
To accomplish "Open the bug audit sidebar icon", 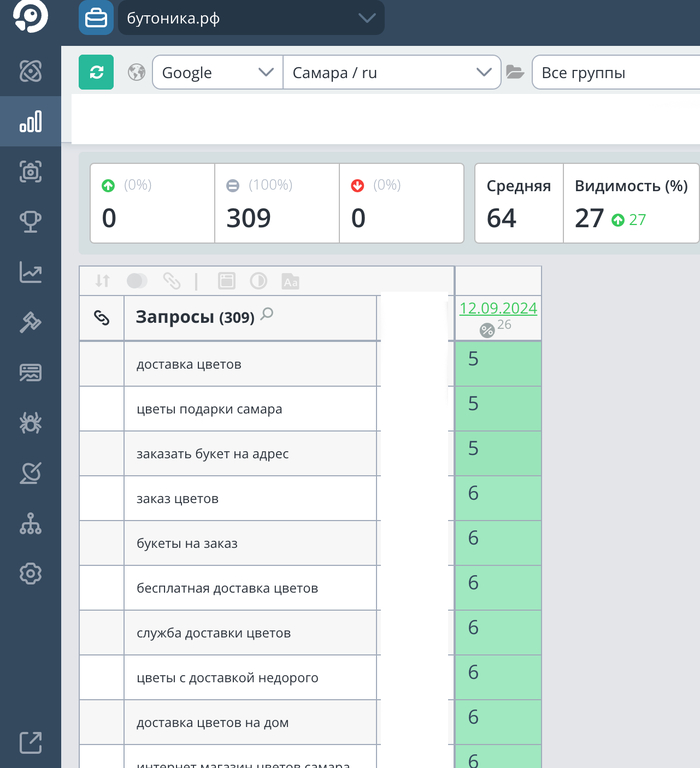I will pyautogui.click(x=30, y=423).
